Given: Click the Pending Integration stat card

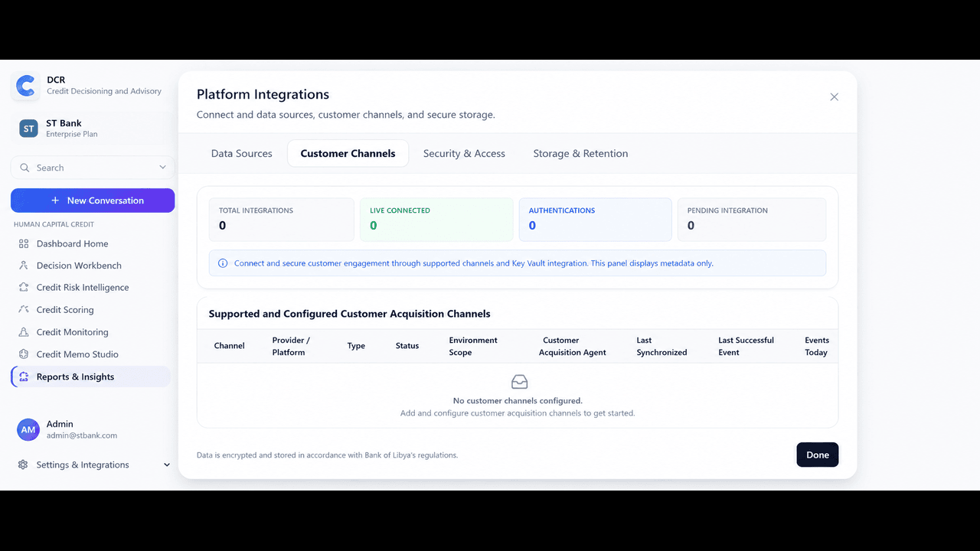Looking at the screenshot, I should 752,220.
